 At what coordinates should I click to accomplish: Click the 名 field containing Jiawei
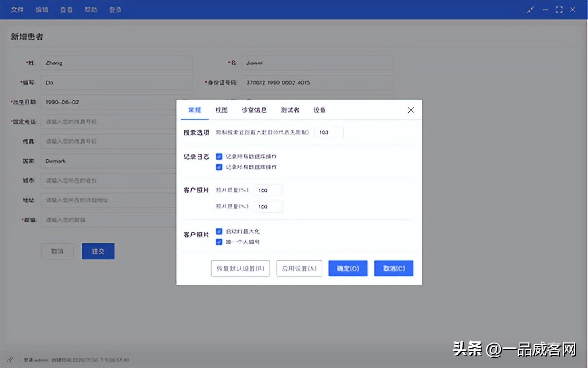(317, 63)
